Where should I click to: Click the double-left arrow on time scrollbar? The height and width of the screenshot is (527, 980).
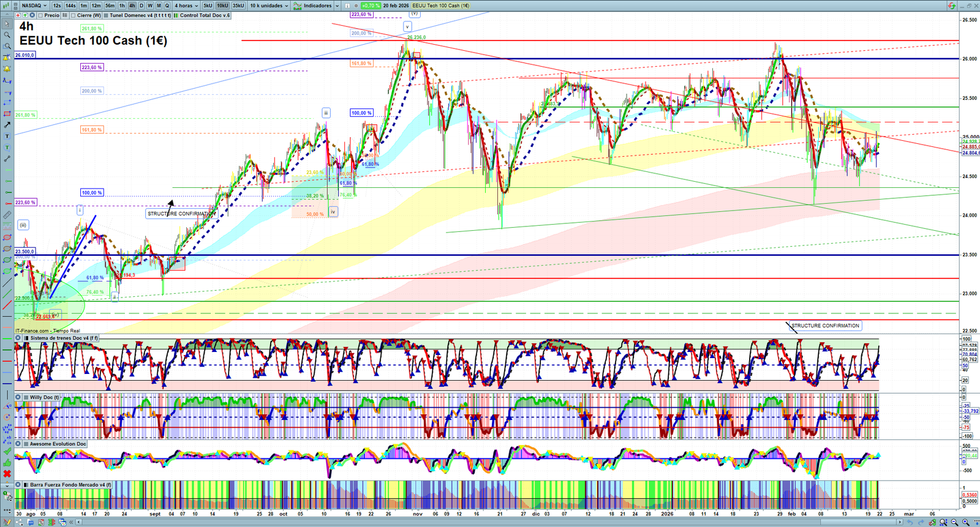pos(71,522)
